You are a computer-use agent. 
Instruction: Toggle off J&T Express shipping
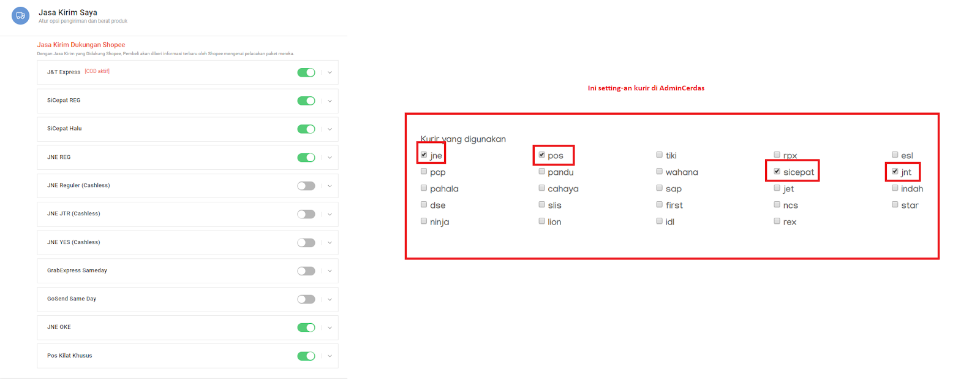coord(306,72)
